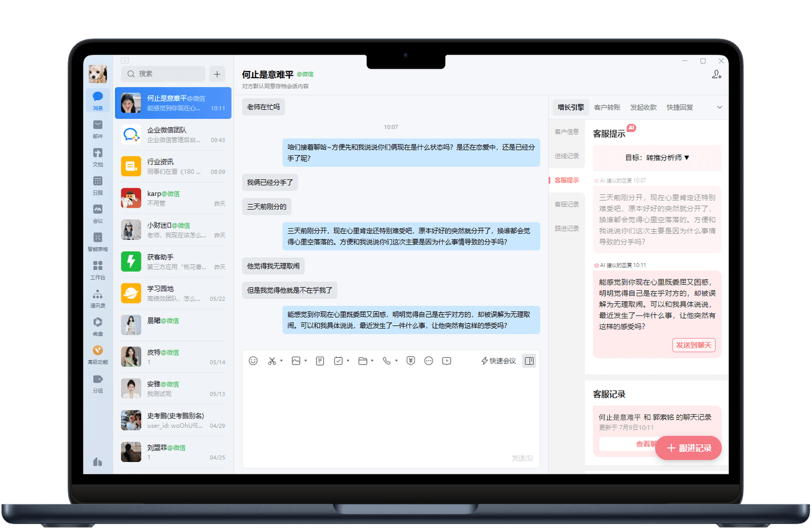The image size is (812, 529).
Task: Click into the message input area
Action: click(x=391, y=411)
